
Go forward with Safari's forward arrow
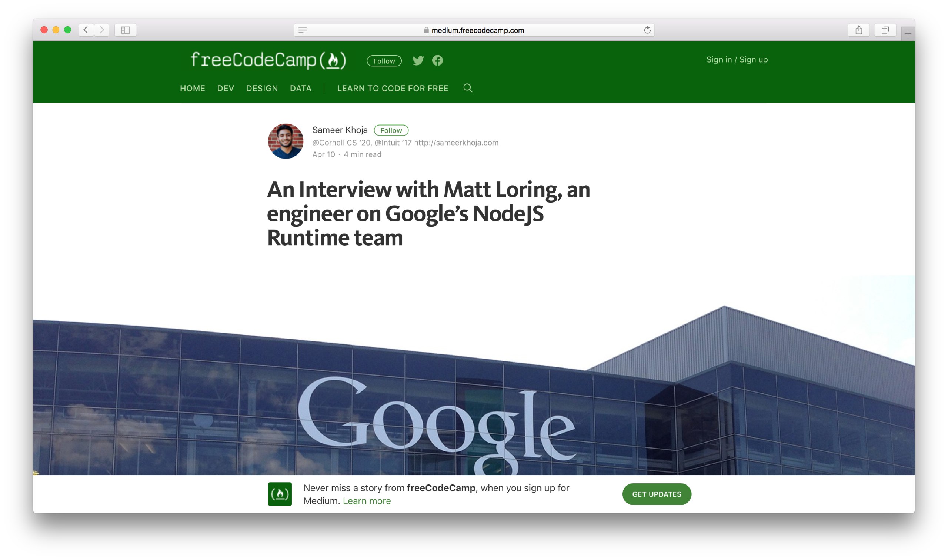pos(101,30)
